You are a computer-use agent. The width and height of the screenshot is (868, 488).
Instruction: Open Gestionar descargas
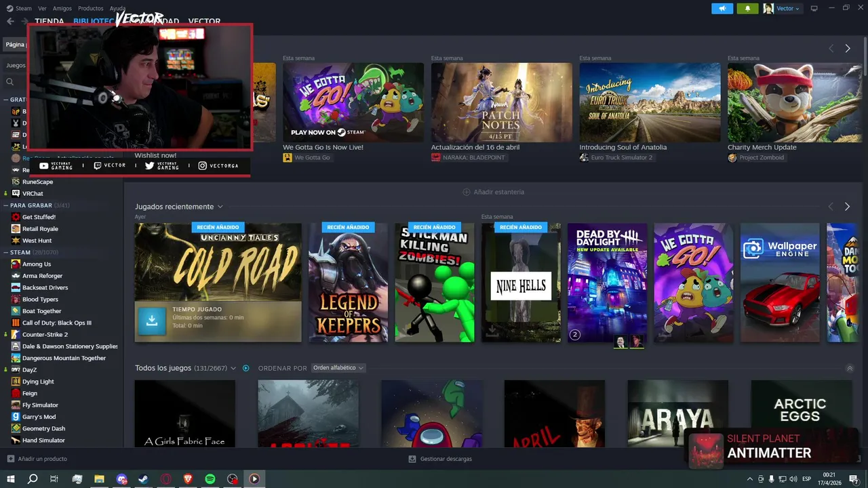pos(440,459)
